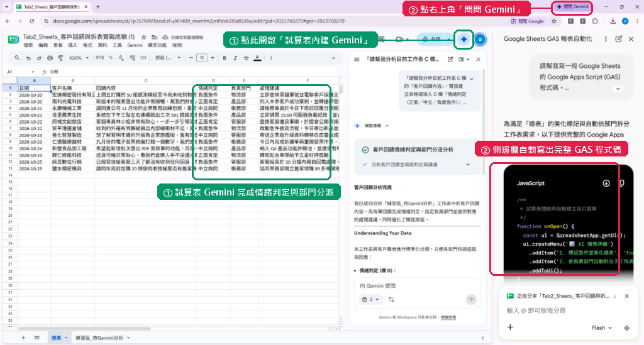Viewport: 644px width, 345px height.
Task: Start new chat in Sheets Gemini panel
Action: 450,60
